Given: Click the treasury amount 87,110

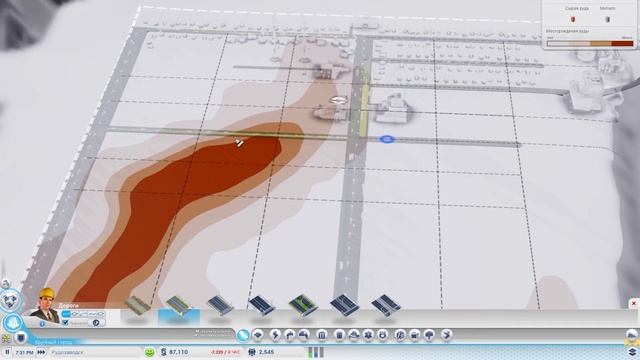Looking at the screenshot, I should (x=178, y=352).
